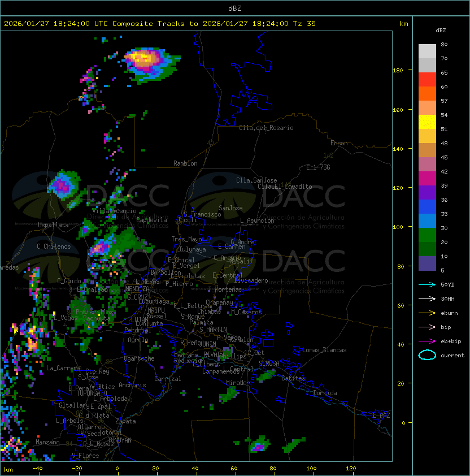Click the 'G_CRUZ' city label
The width and height of the screenshot is (470, 476).
coord(137,297)
